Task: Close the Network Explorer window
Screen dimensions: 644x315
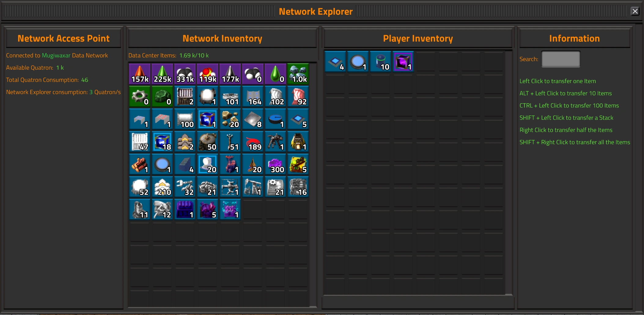Action: [635, 11]
